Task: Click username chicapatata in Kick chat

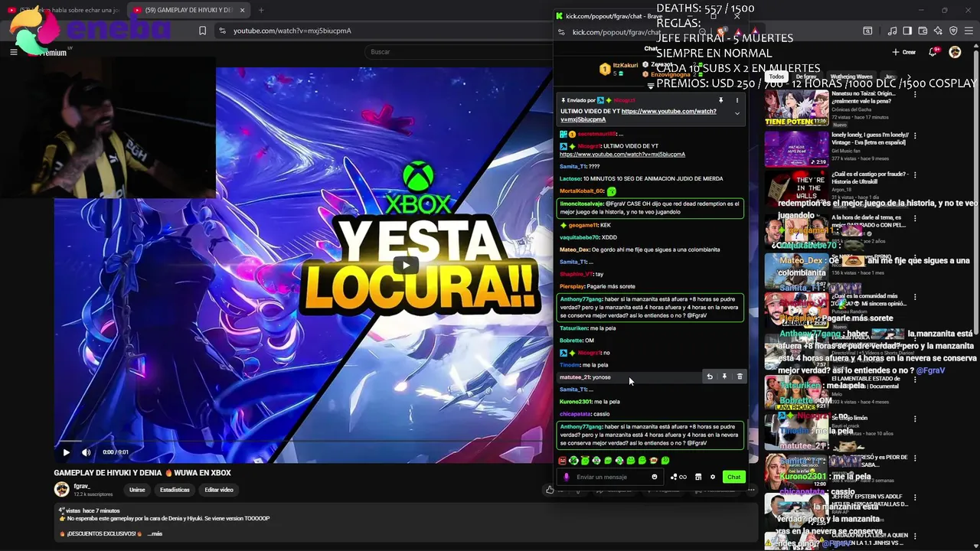Action: coord(575,414)
